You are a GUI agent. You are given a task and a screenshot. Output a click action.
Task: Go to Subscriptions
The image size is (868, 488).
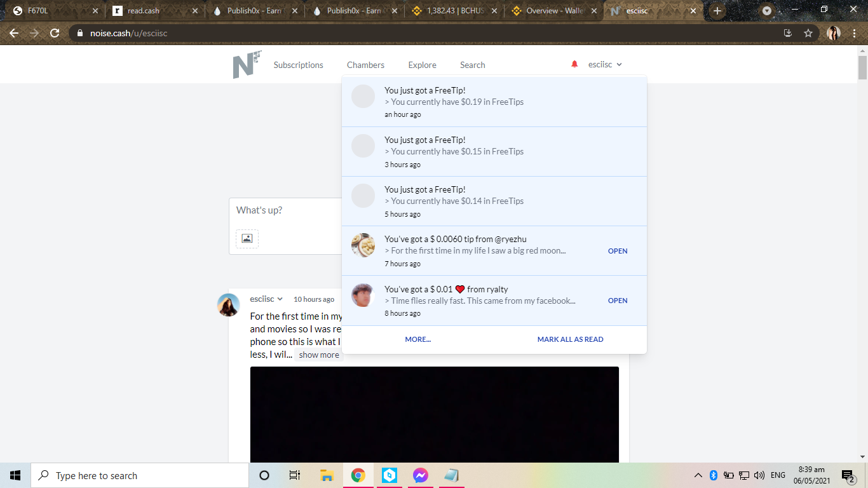tap(299, 65)
